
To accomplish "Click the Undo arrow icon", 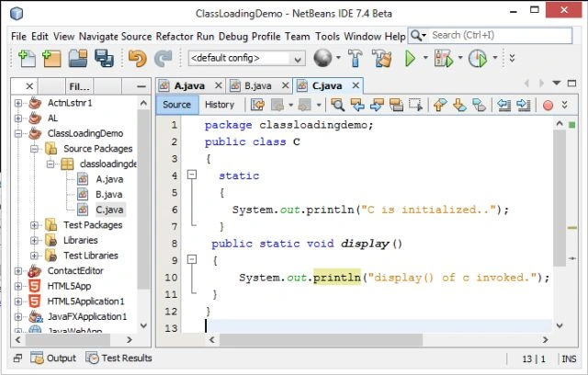I will coord(137,59).
